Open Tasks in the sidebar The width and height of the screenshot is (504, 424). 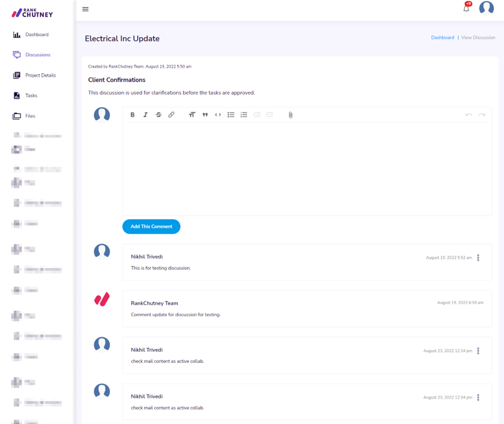25,96
